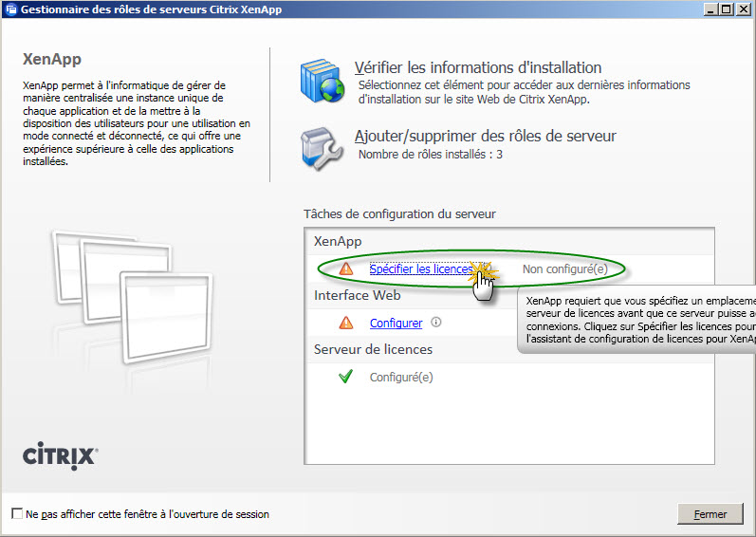The height and width of the screenshot is (537, 756).
Task: Click the Interface Web section header
Action: point(357,295)
